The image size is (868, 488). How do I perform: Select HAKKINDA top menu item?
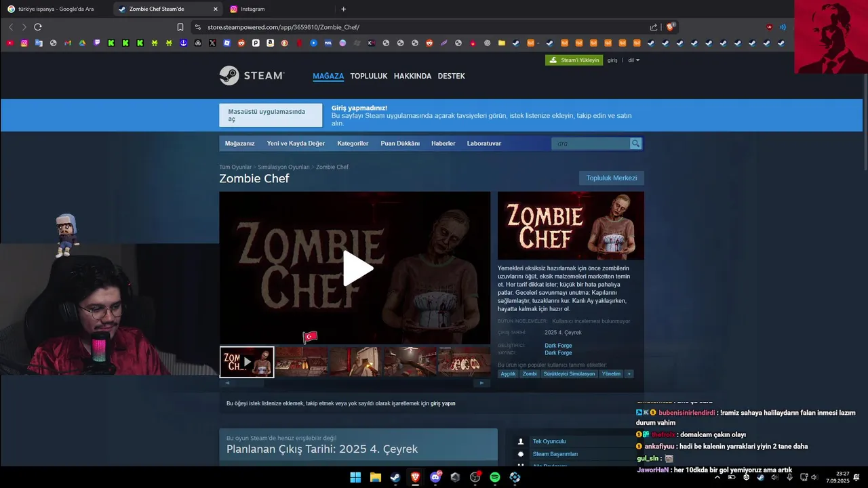tap(412, 76)
